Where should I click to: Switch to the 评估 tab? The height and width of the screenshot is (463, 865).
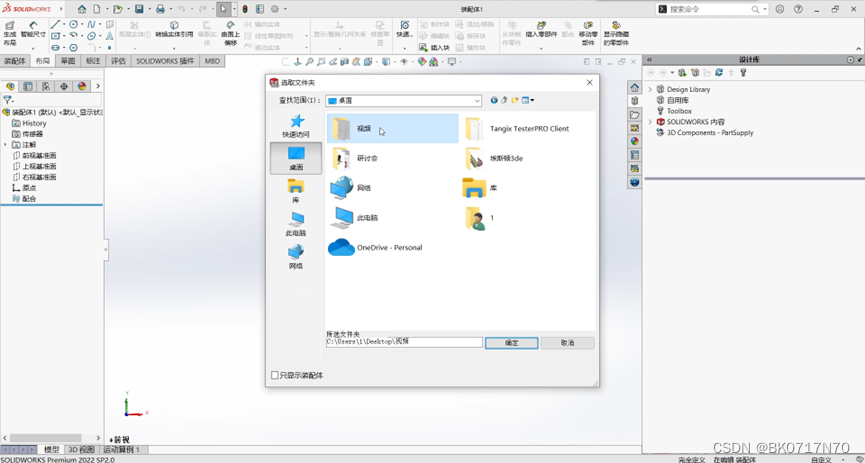point(118,61)
